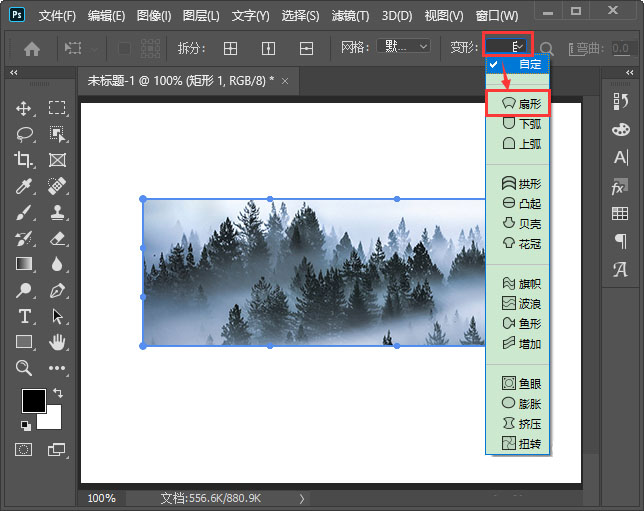Open the Styles fx panel icon
The height and width of the screenshot is (511, 644).
(x=620, y=186)
